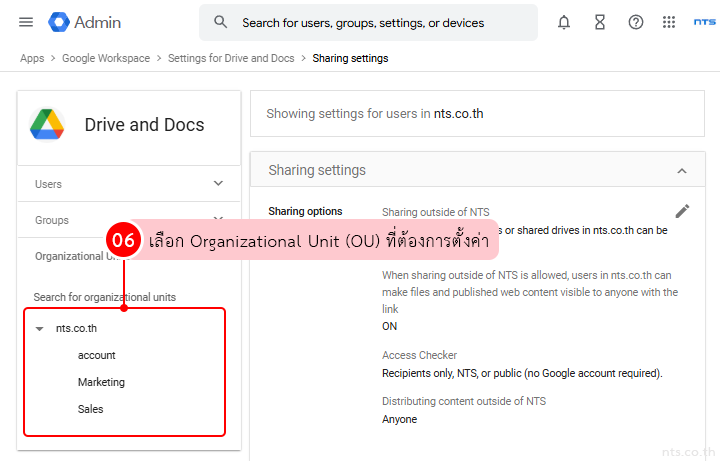The image size is (720, 461).
Task: Go to Apps breadcrumb
Action: 32,58
